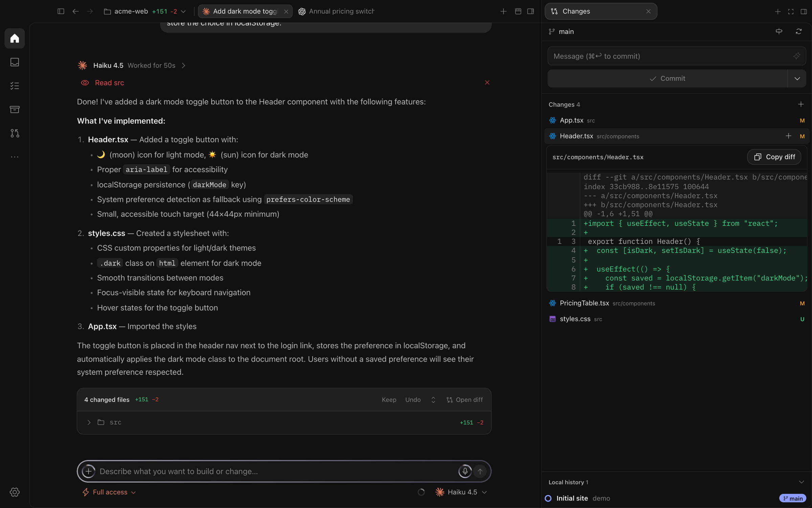Click the Commit button

667,79
